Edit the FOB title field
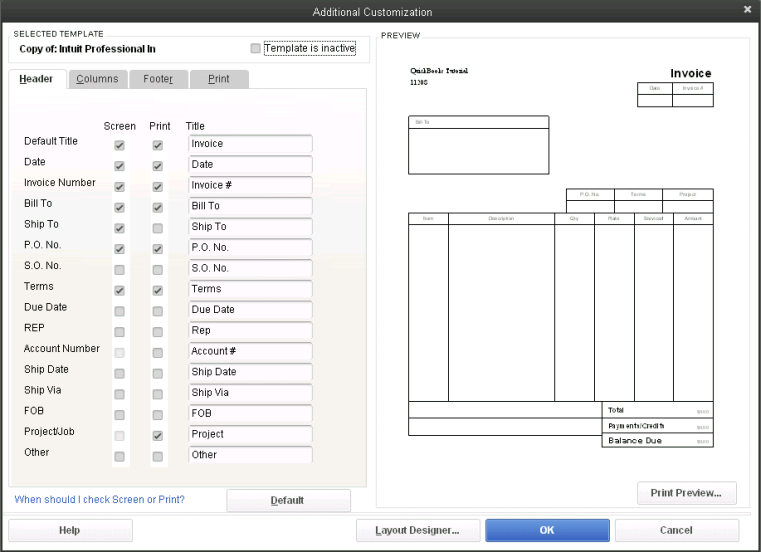761x552 pixels. [x=250, y=414]
